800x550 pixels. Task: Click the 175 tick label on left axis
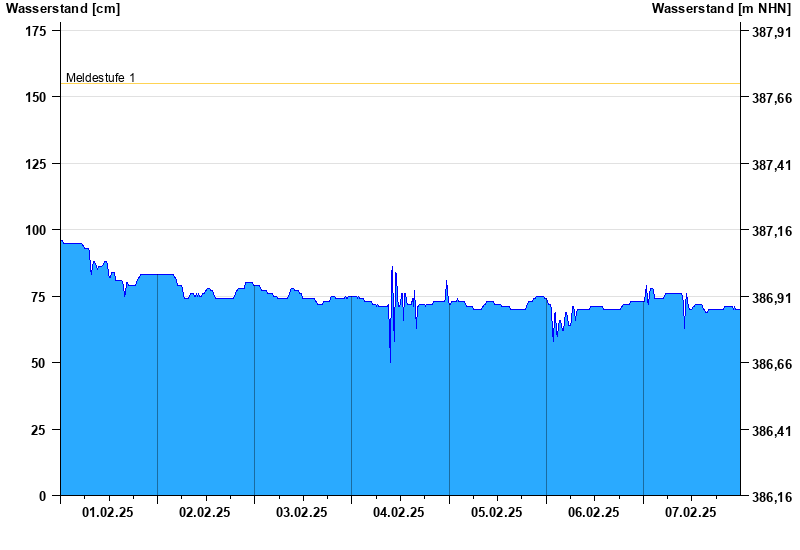click(35, 31)
